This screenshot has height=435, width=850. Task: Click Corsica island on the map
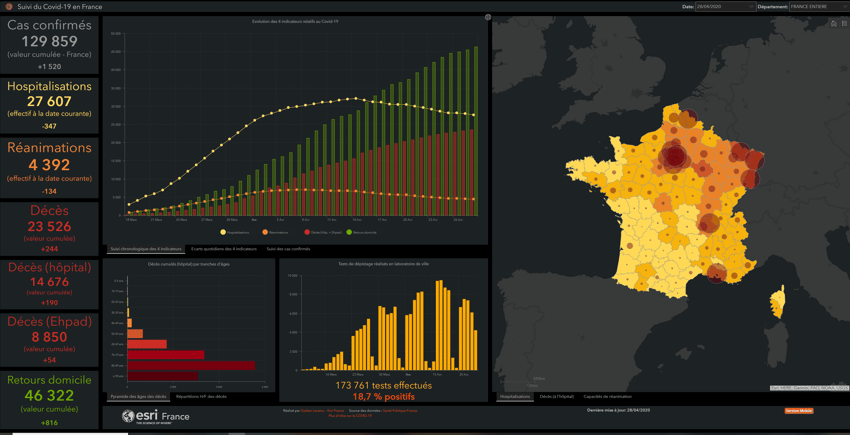tap(777, 301)
